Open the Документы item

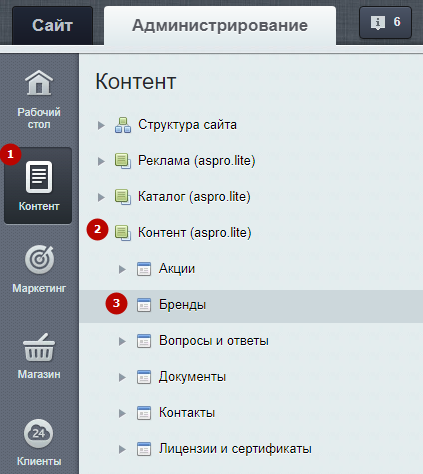coord(192,377)
